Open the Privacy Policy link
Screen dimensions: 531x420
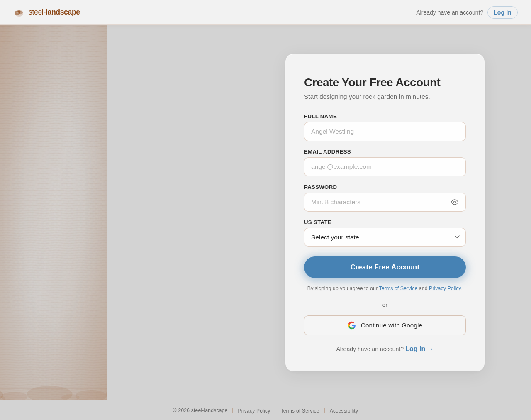445,288
